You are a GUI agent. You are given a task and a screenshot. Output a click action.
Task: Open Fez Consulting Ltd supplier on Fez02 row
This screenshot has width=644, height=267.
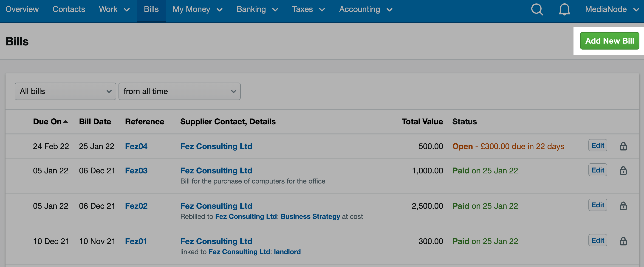(216, 206)
